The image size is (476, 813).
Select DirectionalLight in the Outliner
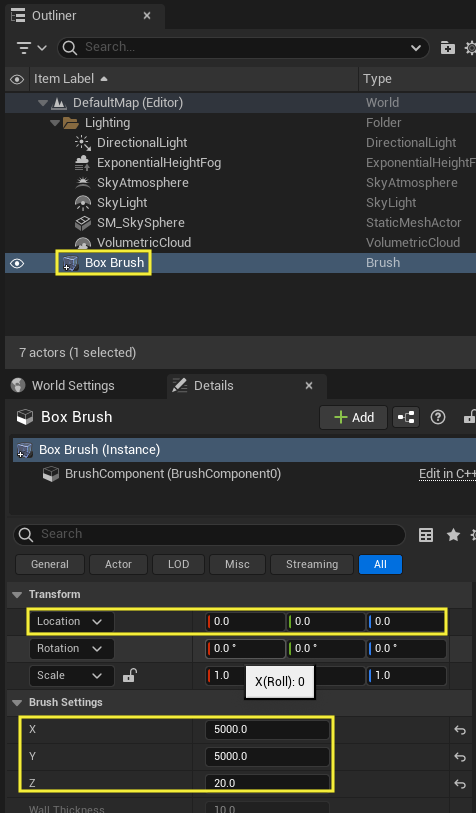click(x=142, y=143)
